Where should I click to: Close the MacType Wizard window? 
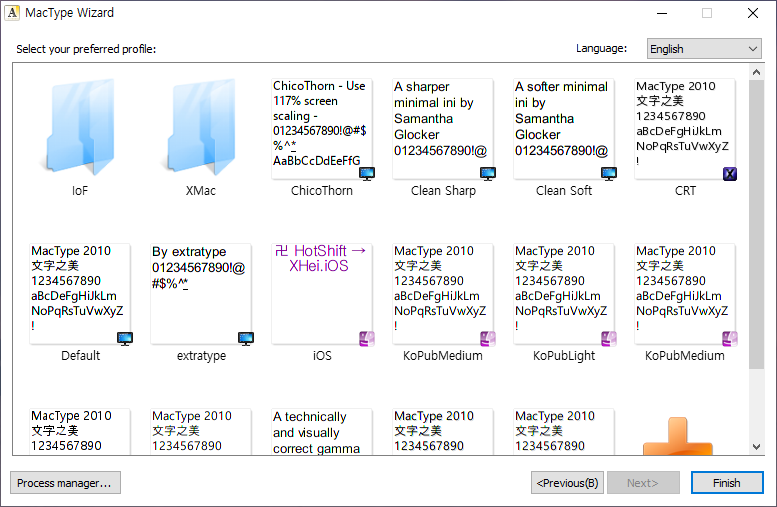tap(753, 13)
